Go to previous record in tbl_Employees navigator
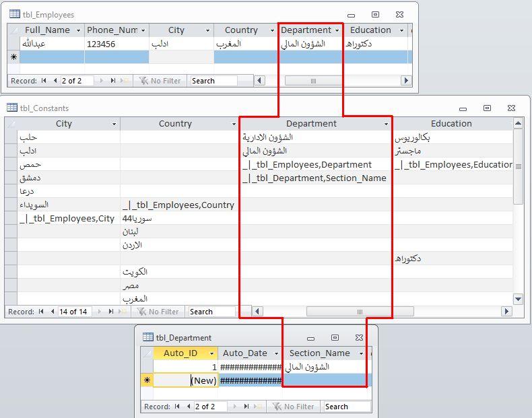Viewport: 532px width, 418px height. [55, 81]
